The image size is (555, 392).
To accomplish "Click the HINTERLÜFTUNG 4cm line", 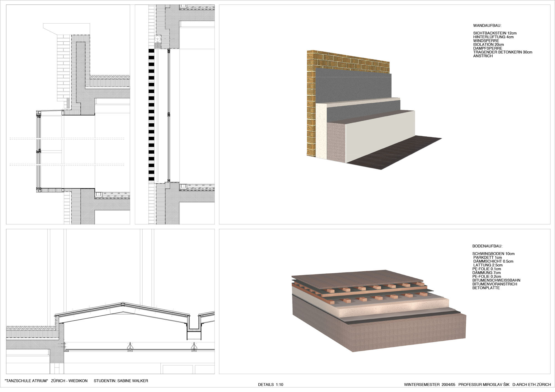I will (493, 37).
